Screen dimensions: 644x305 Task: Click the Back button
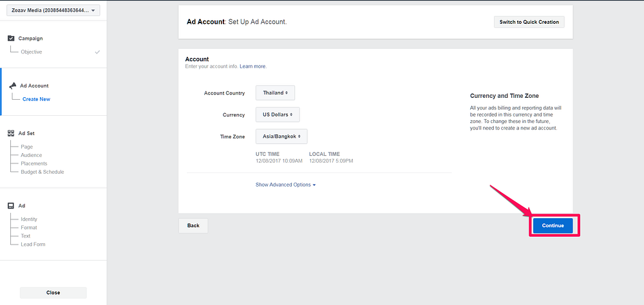coord(193,225)
